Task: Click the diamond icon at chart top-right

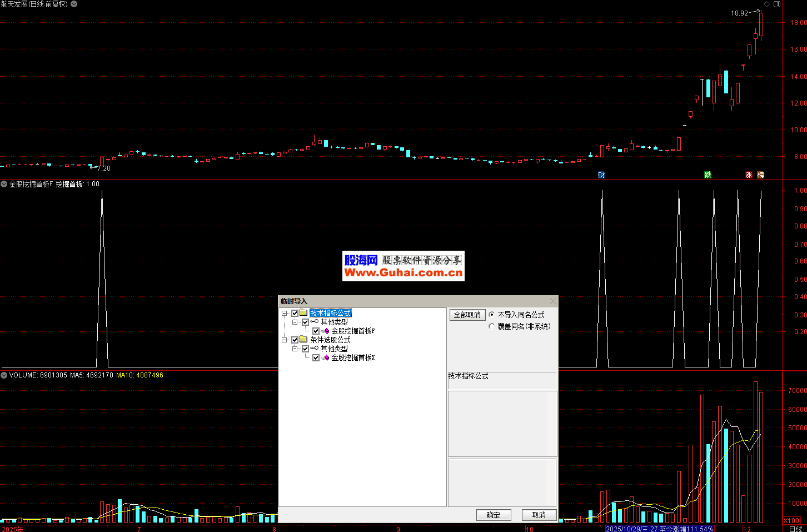Action: (x=767, y=4)
